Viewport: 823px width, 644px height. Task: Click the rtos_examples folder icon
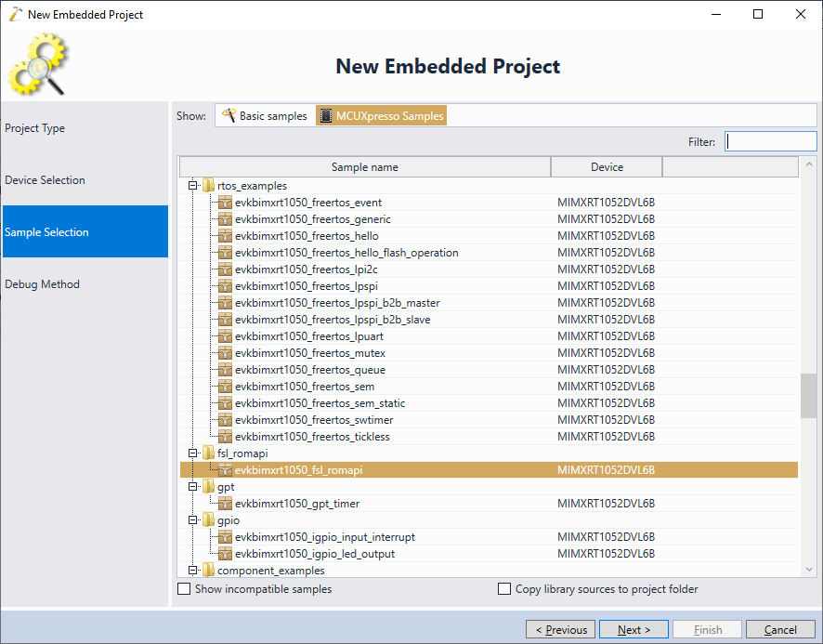click(x=208, y=186)
